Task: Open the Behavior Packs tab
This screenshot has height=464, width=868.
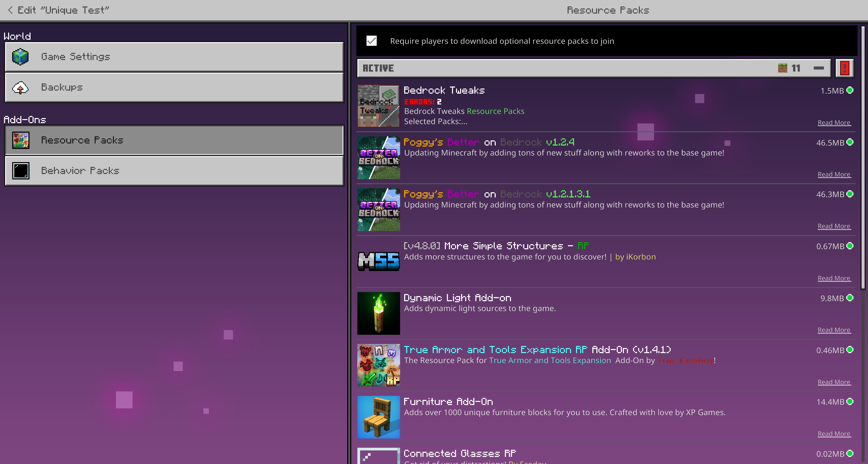Action: click(x=174, y=171)
